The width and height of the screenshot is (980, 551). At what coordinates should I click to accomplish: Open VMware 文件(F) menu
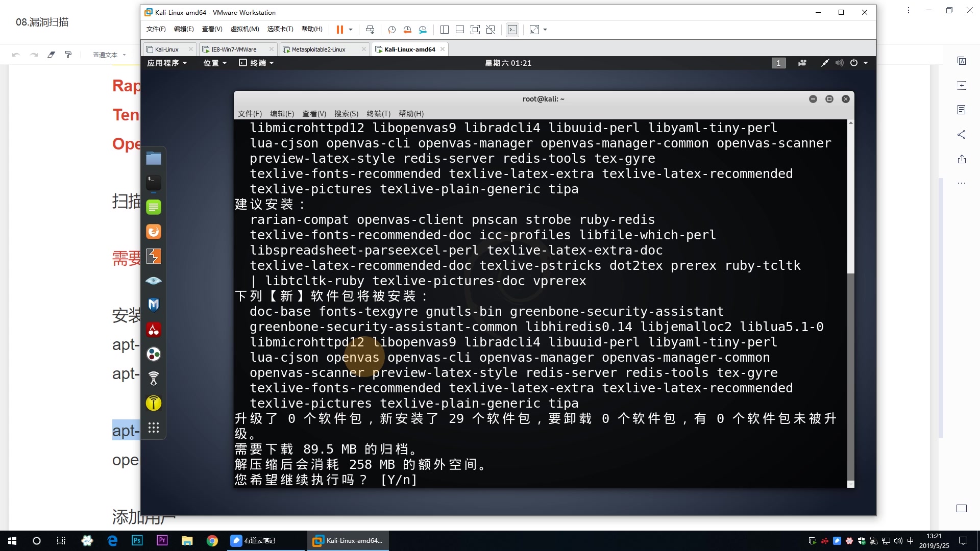pyautogui.click(x=156, y=29)
